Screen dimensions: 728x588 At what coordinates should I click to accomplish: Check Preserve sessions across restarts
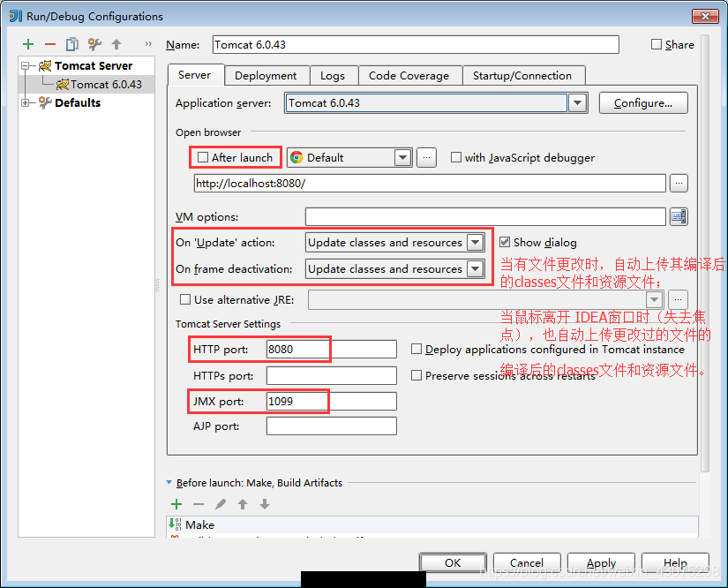[x=417, y=375]
